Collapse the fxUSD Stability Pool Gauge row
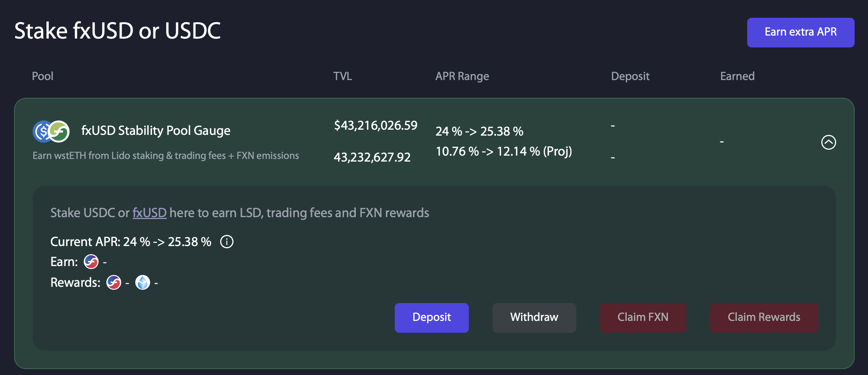Screen dimensions: 868x375 829,142
